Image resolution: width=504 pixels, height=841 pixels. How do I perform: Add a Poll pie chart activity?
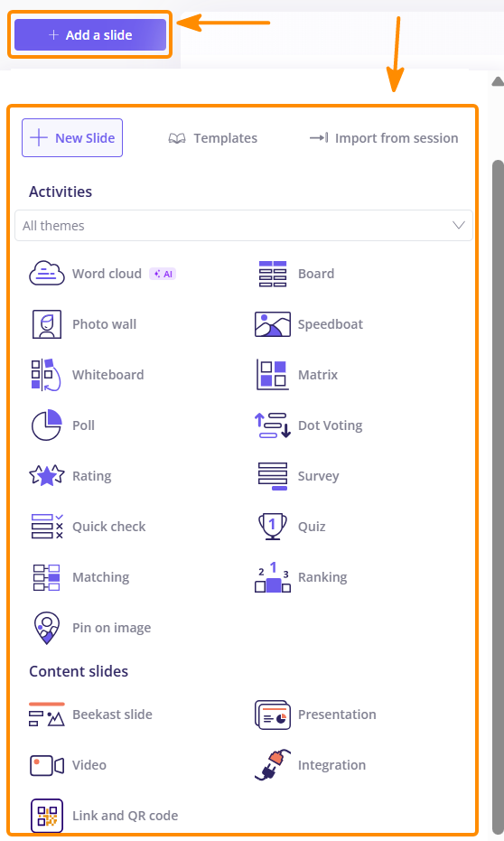click(x=47, y=425)
